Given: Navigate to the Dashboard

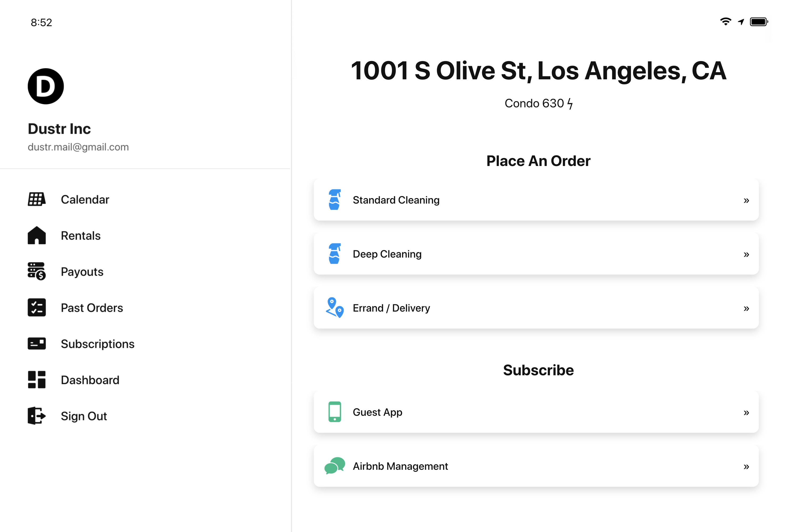Looking at the screenshot, I should 90,380.
